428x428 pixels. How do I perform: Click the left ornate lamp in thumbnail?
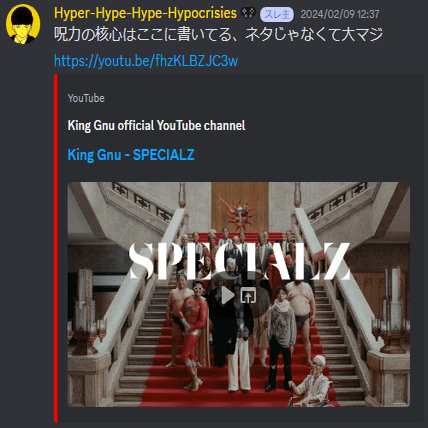click(x=85, y=312)
